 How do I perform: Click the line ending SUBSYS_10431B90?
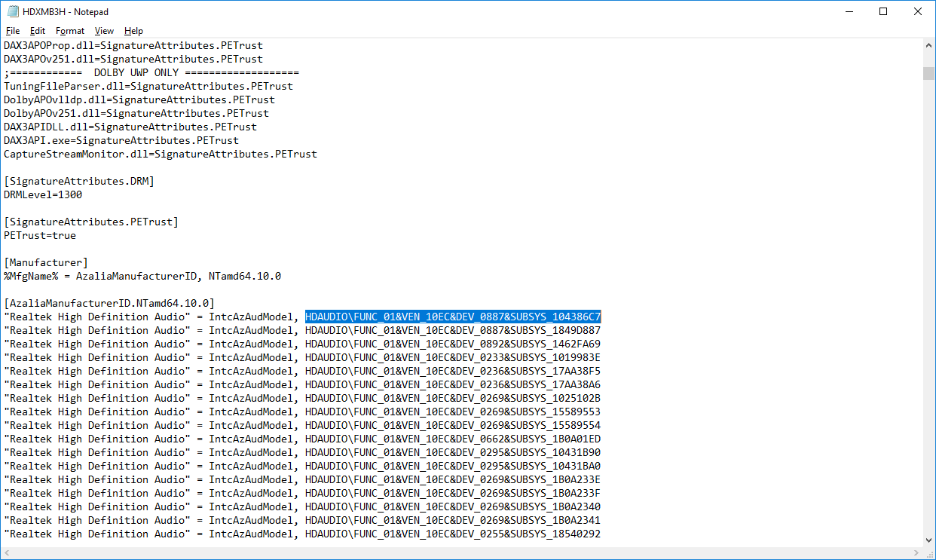302,452
